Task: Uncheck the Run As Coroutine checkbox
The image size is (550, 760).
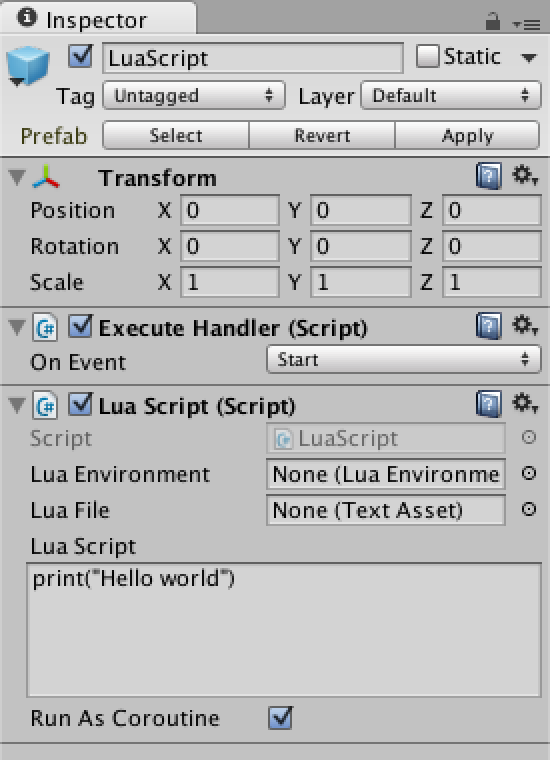Action: click(281, 717)
